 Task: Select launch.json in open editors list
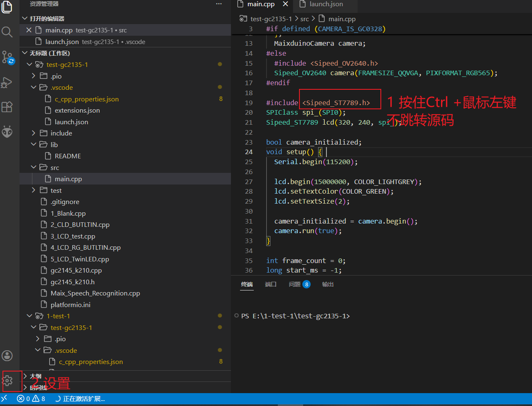point(125,42)
